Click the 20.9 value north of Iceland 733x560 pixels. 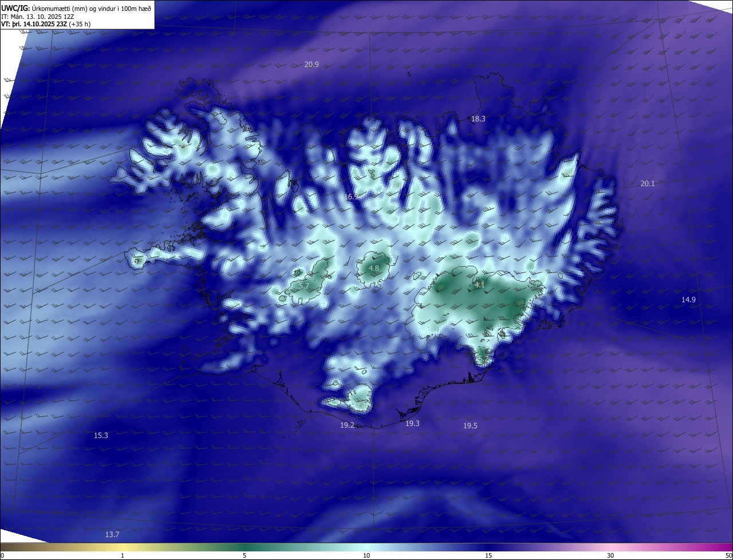[x=312, y=65]
